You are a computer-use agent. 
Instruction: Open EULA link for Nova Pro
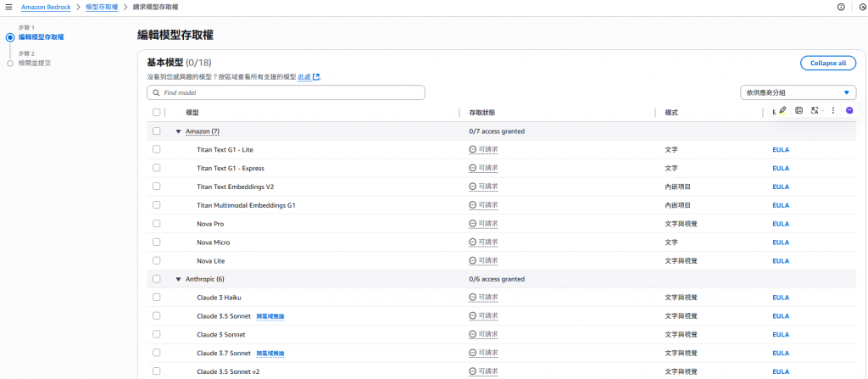(781, 224)
